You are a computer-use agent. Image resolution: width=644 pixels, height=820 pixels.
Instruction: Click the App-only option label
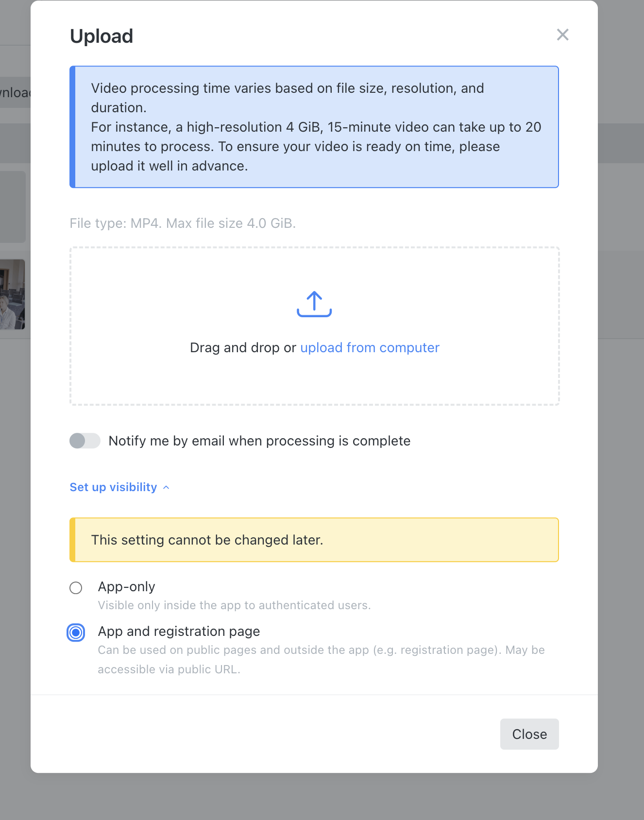tap(126, 587)
